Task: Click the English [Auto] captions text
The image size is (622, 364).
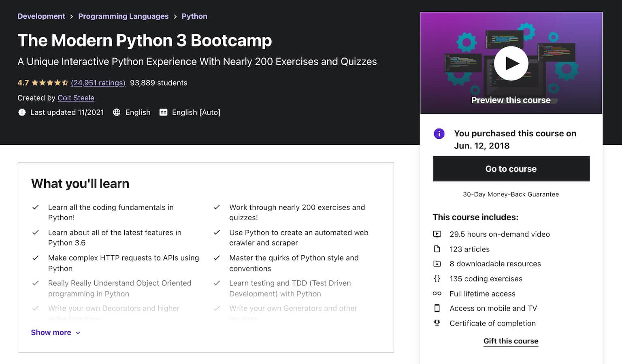Action: (x=196, y=112)
